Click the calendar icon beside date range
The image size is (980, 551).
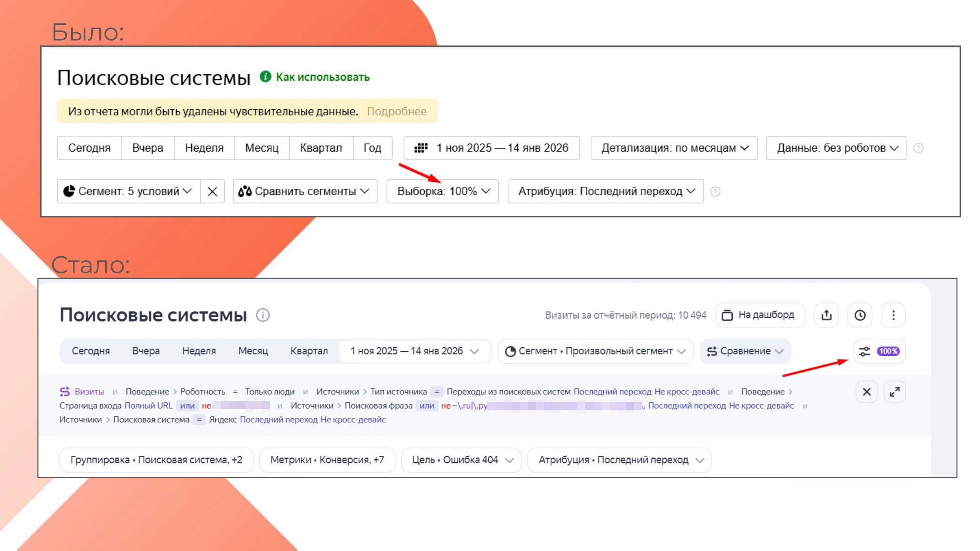421,148
